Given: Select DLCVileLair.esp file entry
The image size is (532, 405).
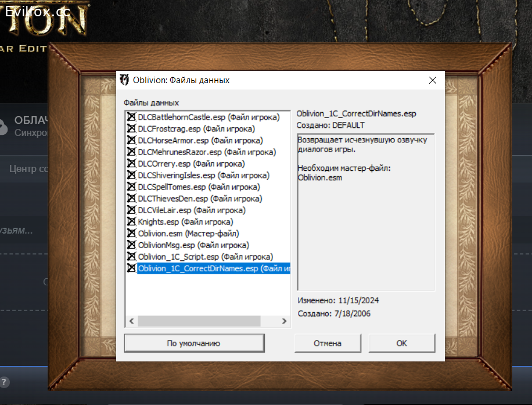Looking at the screenshot, I should tap(192, 210).
